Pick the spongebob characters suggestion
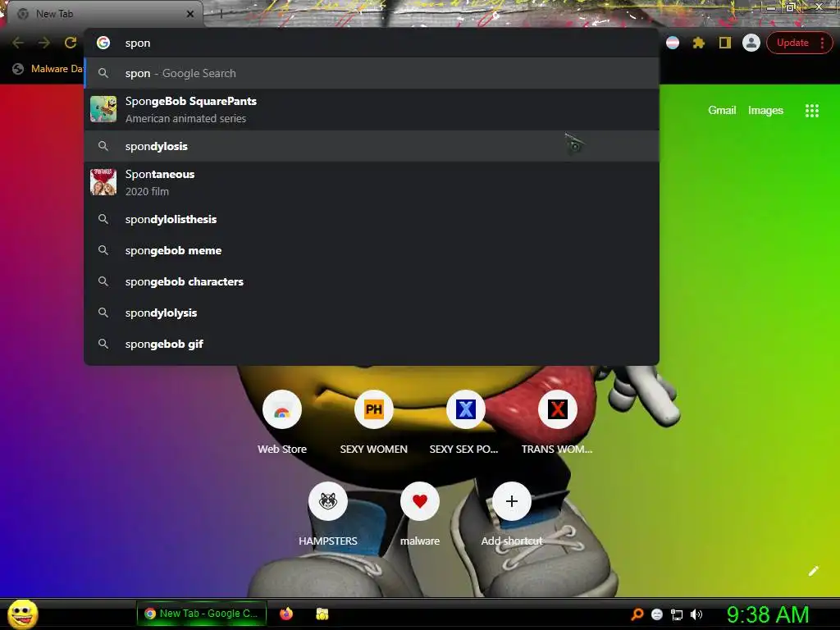Image resolution: width=840 pixels, height=630 pixels. (372, 281)
